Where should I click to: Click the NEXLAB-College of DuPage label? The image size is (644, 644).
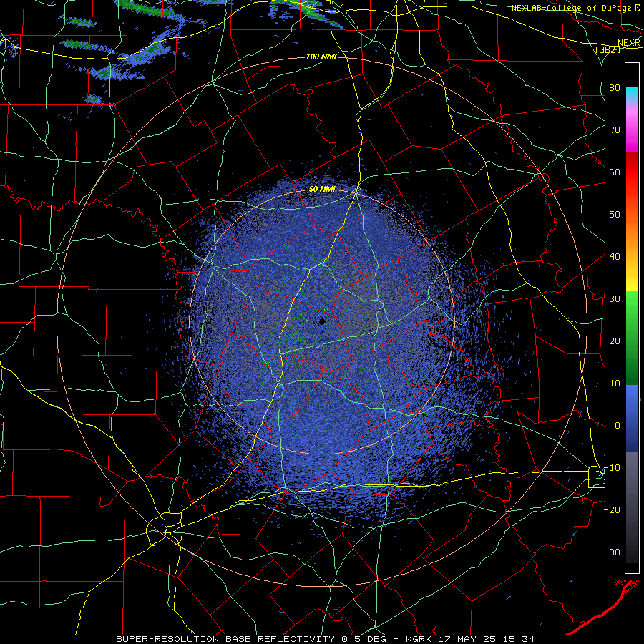click(x=572, y=7)
